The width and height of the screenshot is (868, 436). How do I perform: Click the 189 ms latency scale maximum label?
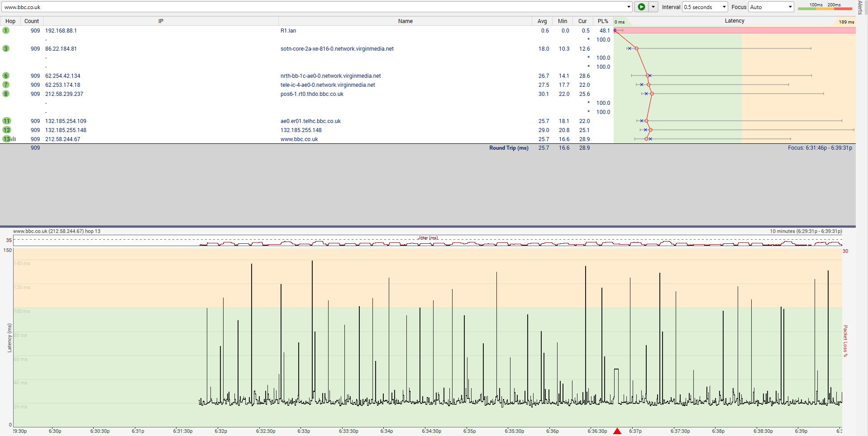tap(846, 22)
